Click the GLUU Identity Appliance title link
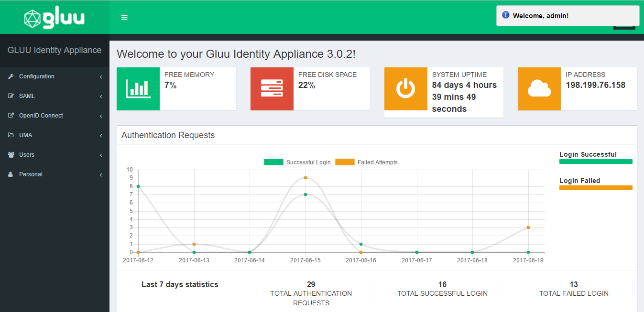644x312 pixels. click(55, 50)
